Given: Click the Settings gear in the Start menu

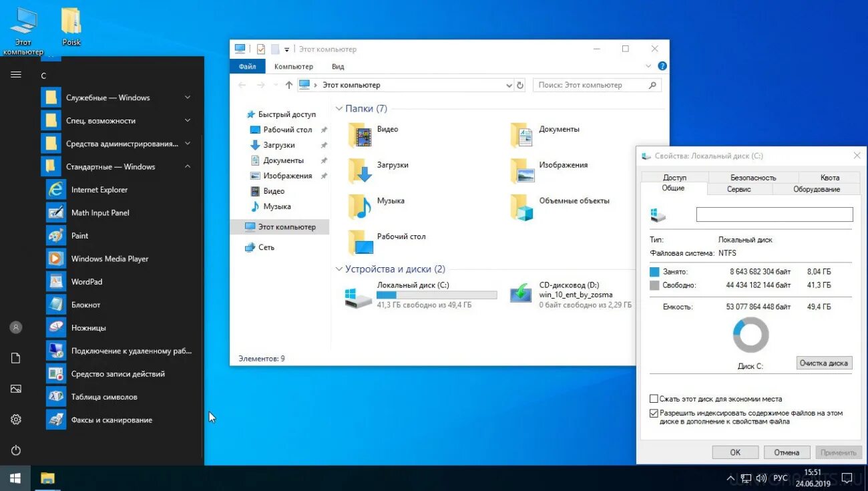Looking at the screenshot, I should pos(14,419).
